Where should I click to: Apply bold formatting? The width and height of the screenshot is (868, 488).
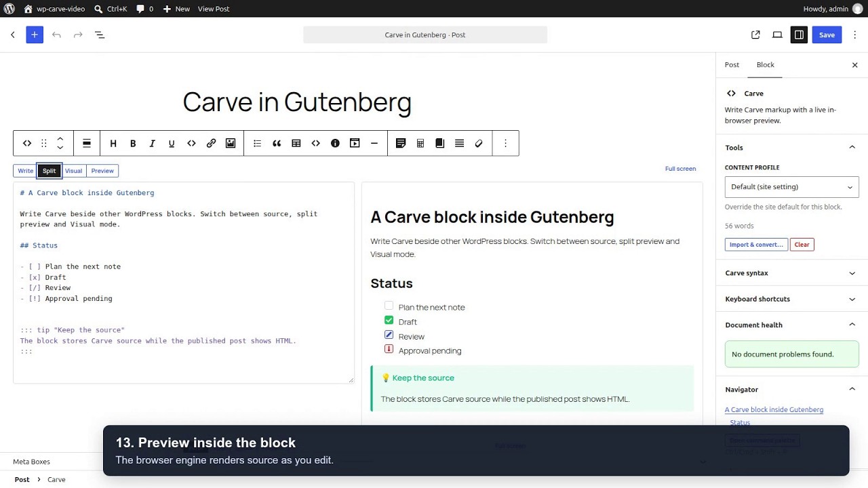click(x=133, y=143)
